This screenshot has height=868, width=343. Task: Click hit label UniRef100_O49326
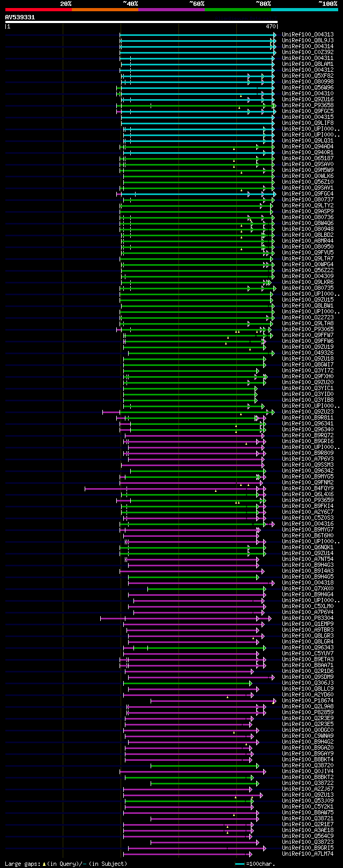click(308, 353)
